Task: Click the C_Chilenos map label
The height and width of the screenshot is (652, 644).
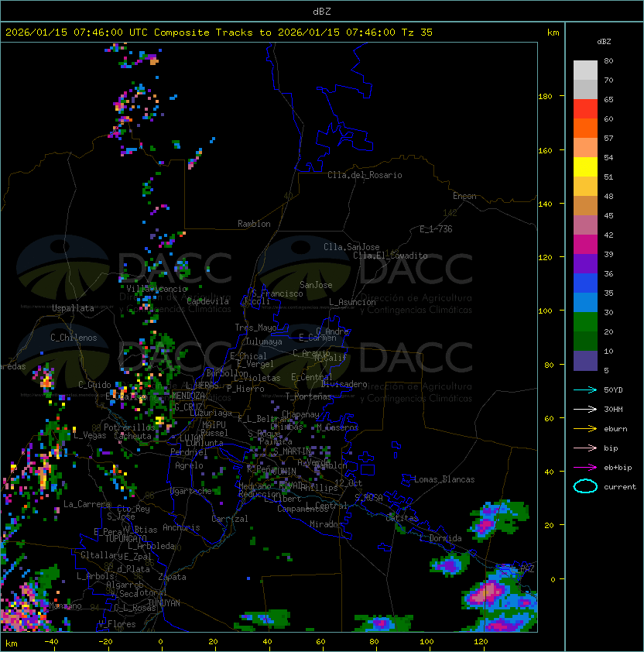Action: point(74,338)
